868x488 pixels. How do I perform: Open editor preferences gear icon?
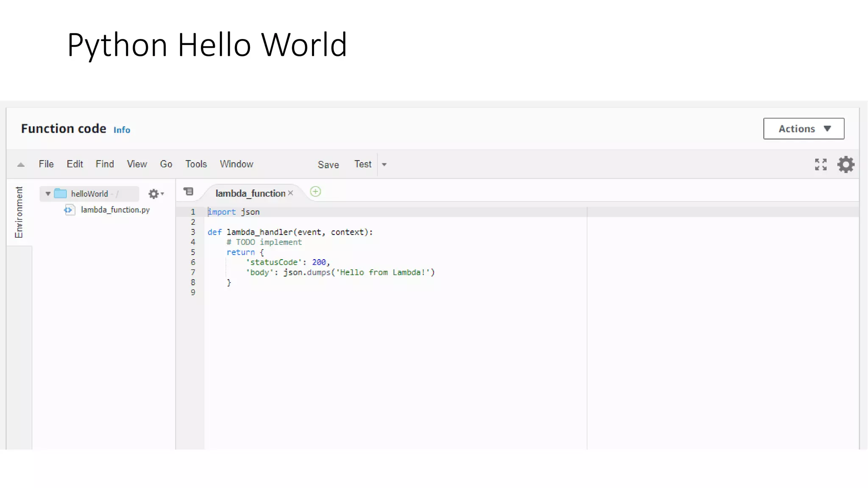846,164
